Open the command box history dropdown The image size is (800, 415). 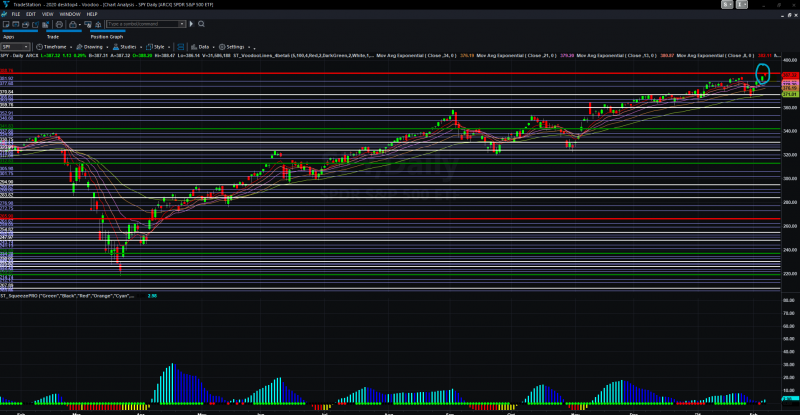182,24
